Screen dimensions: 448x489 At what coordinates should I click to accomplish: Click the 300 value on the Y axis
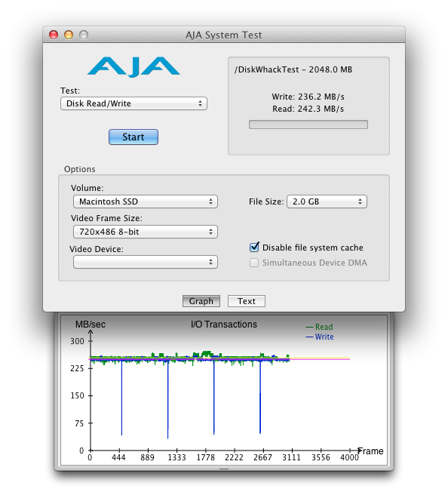pyautogui.click(x=77, y=341)
